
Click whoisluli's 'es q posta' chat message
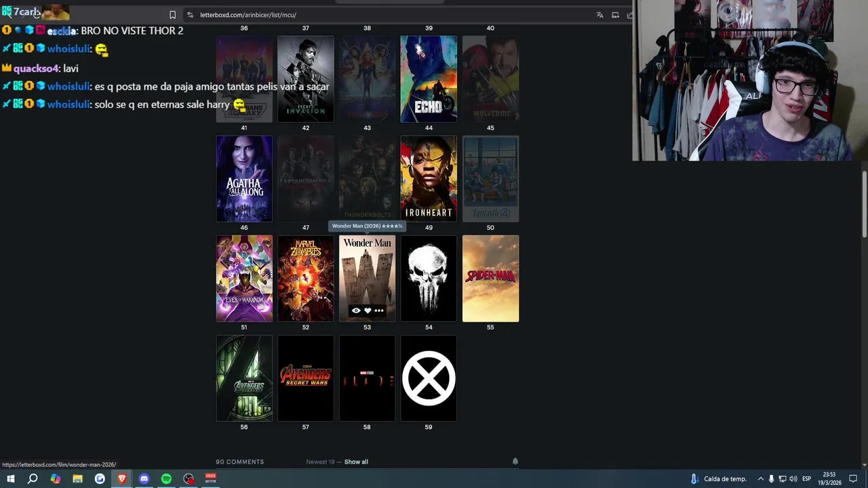pos(212,86)
